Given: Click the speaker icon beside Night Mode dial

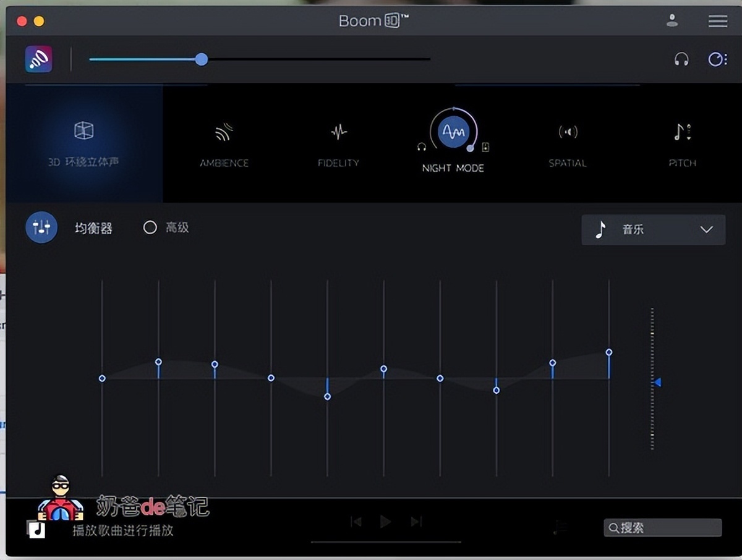Looking at the screenshot, I should (485, 147).
